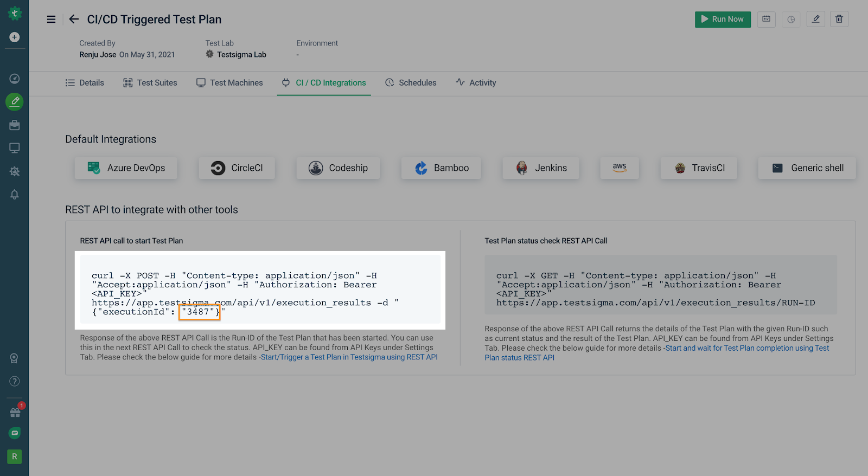The width and height of the screenshot is (868, 476).
Task: Open the chat bubble icon in sidebar
Action: pyautogui.click(x=15, y=433)
